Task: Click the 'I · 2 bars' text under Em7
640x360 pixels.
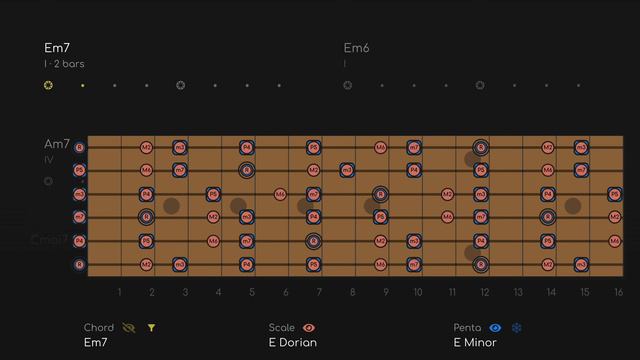Action: tap(64, 64)
